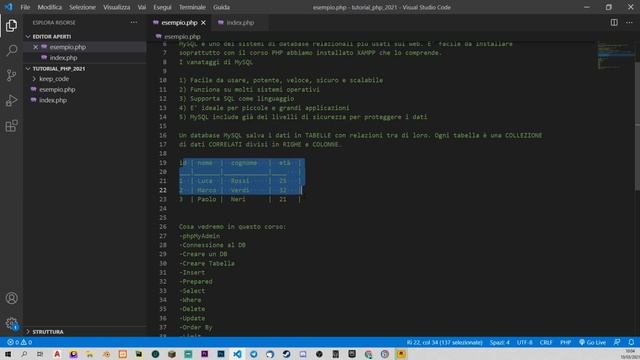Open Task View on the taskbar

(x=40, y=354)
